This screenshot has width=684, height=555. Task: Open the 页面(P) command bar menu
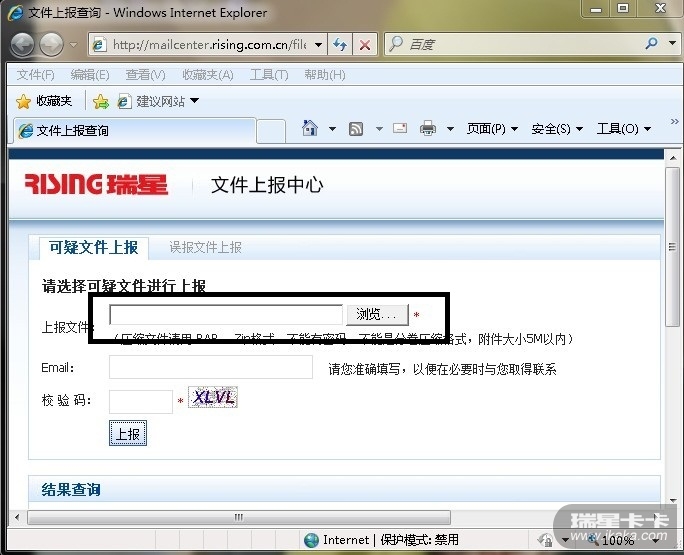tap(492, 129)
